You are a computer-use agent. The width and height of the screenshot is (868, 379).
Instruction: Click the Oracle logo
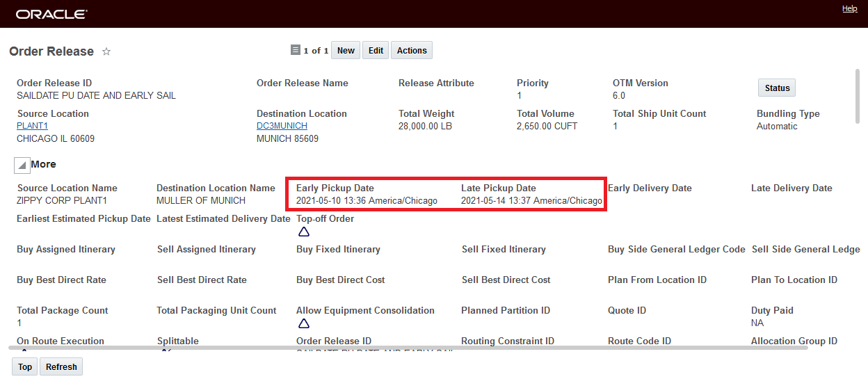51,14
